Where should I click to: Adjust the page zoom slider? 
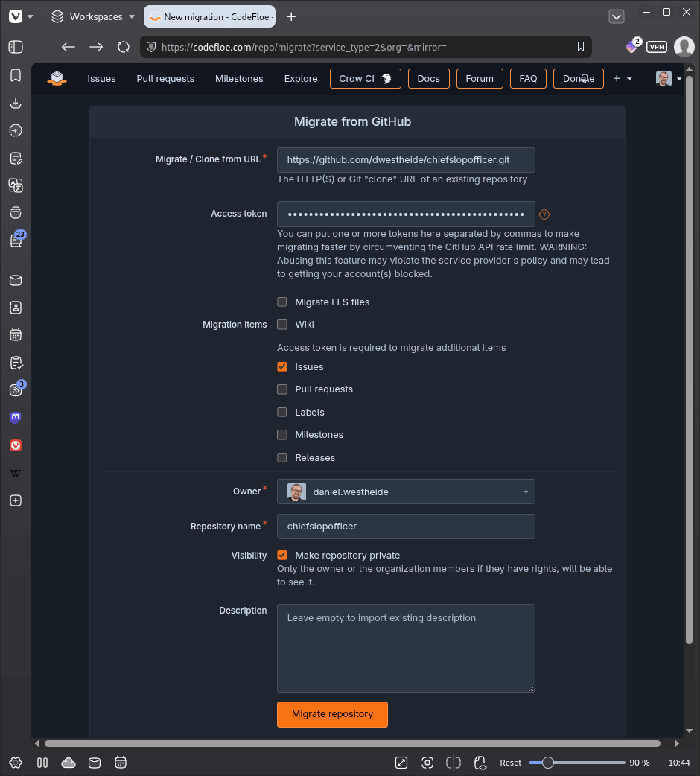pyautogui.click(x=577, y=763)
